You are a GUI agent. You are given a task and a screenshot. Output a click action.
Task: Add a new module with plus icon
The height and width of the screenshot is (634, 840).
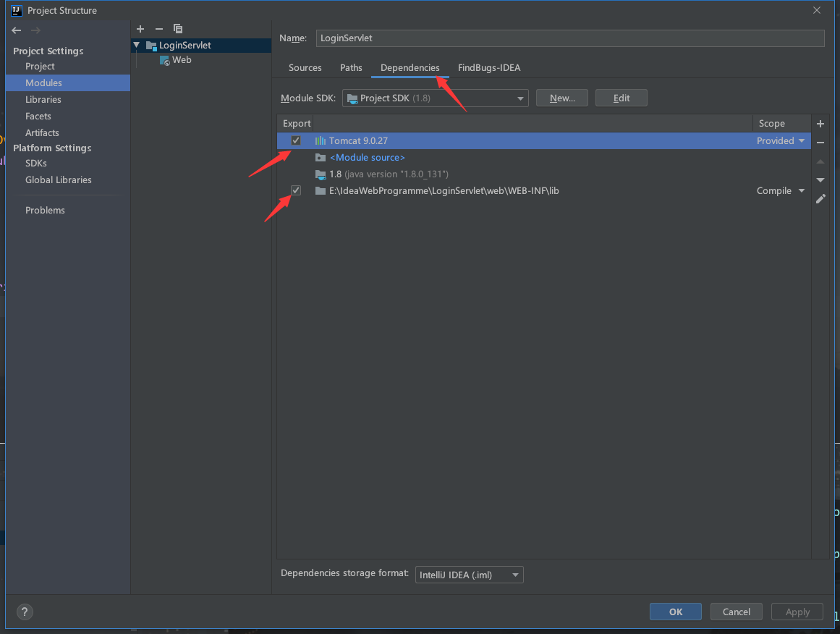click(x=140, y=29)
